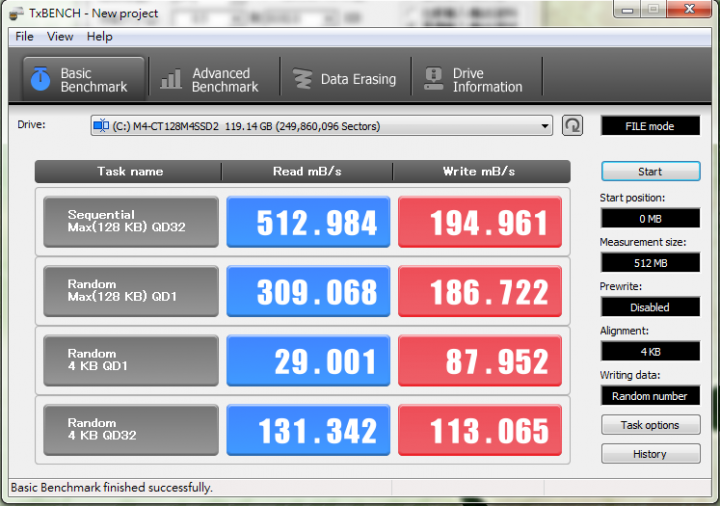Click the FILE mode selector
Viewport: 720px width, 506px height.
pos(650,126)
